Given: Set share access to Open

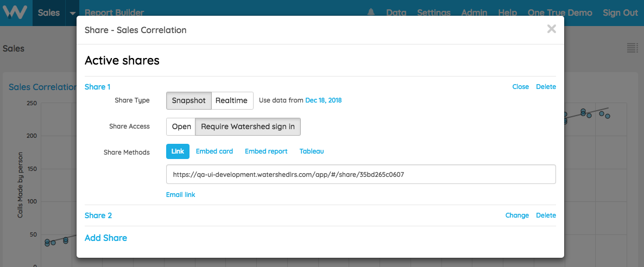Looking at the screenshot, I should pos(181,126).
